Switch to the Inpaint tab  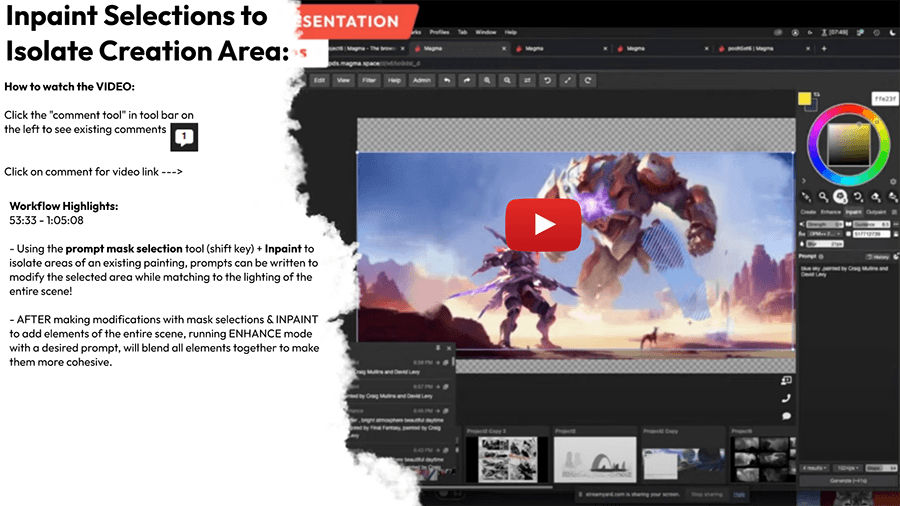coord(853,212)
